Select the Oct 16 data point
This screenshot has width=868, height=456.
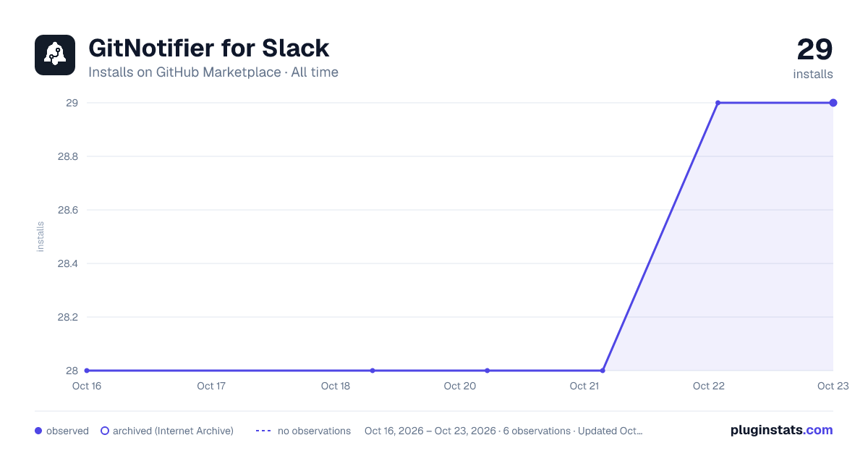pos(87,371)
